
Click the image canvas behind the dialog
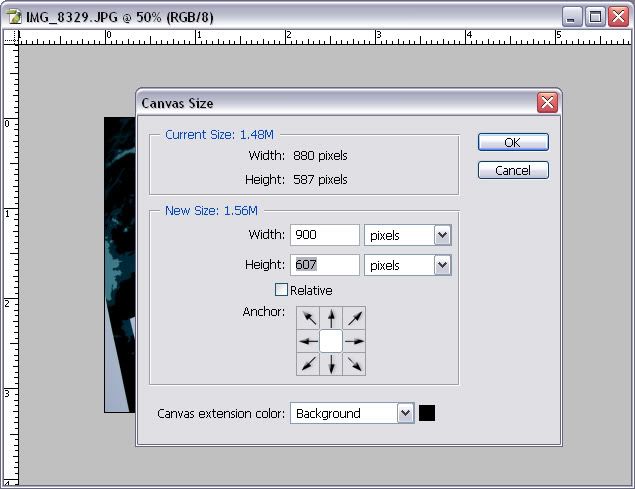pyautogui.click(x=119, y=265)
